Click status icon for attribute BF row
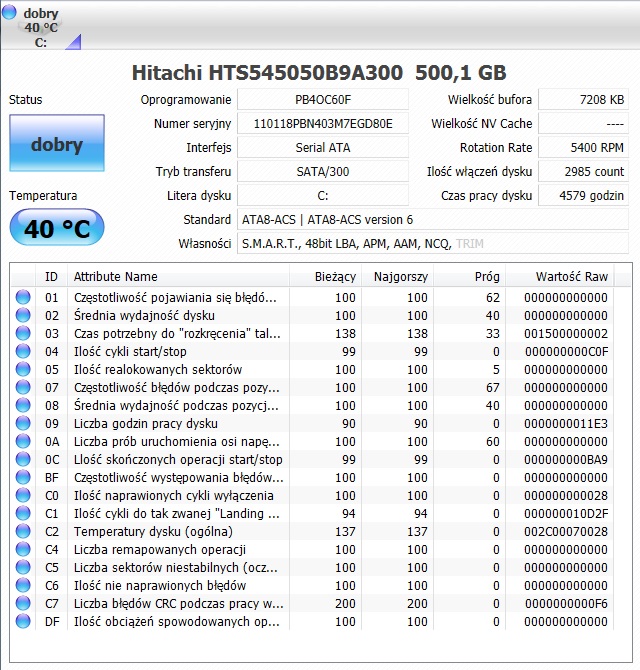Viewport: 640px width, 670px height. pos(23,477)
